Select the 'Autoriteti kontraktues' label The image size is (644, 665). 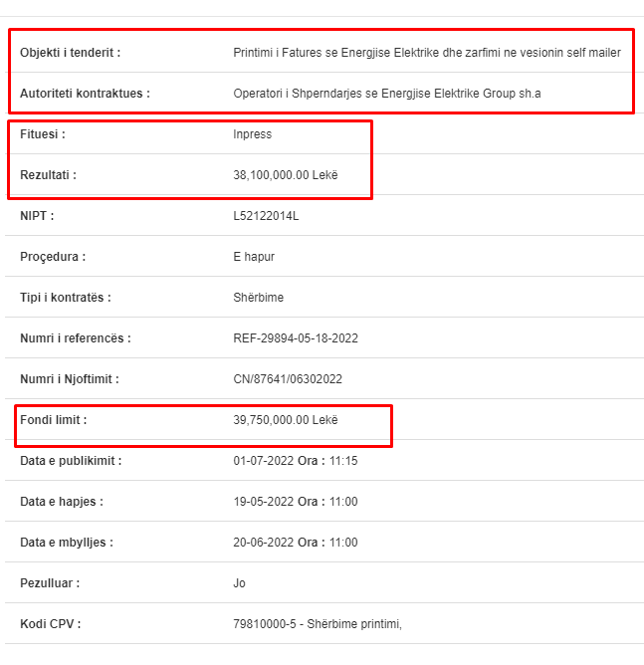(85, 94)
